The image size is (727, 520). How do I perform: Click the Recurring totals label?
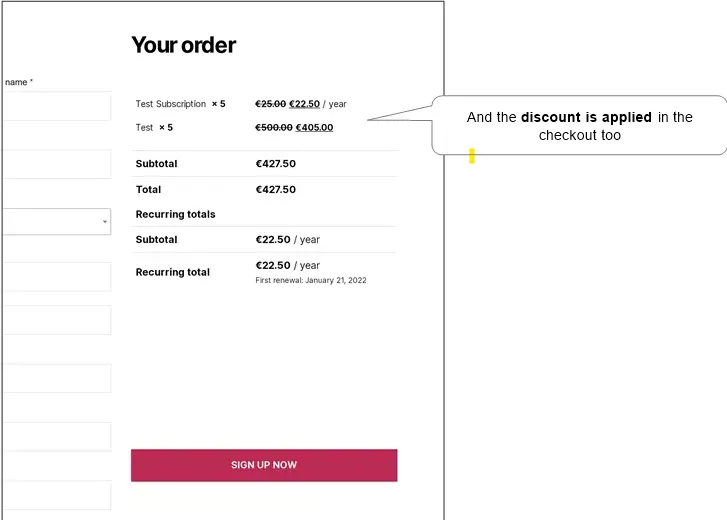coord(175,214)
